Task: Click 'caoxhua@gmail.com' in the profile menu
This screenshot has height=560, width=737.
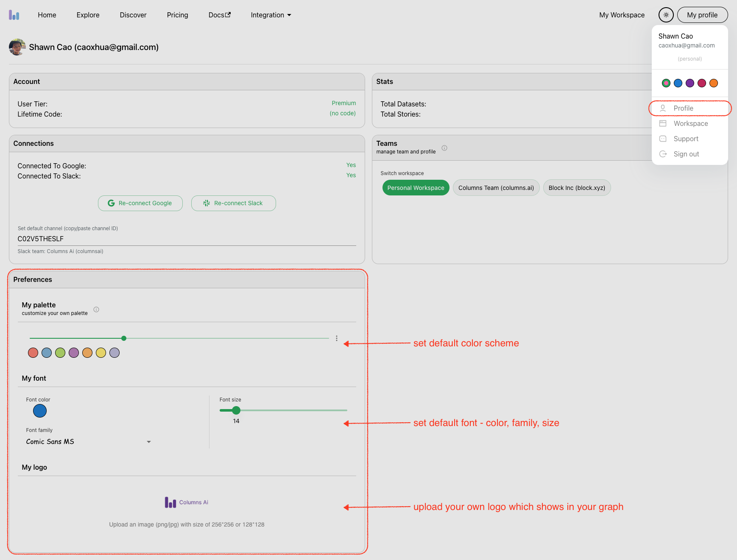Action: tap(687, 45)
